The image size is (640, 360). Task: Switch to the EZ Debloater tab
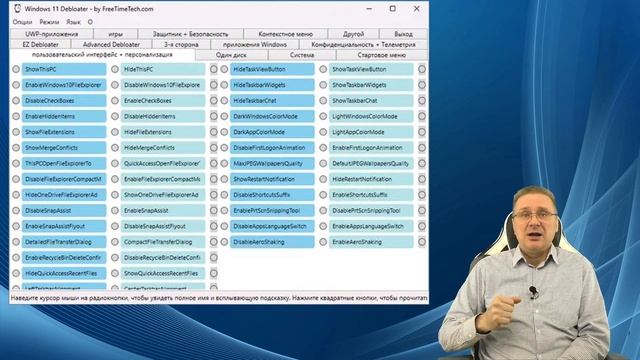tap(40, 44)
